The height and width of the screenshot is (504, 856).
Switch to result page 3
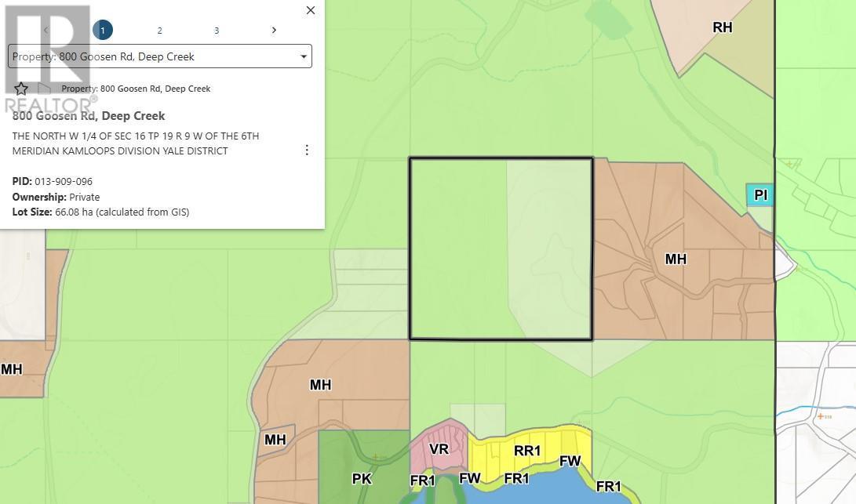coord(217,30)
